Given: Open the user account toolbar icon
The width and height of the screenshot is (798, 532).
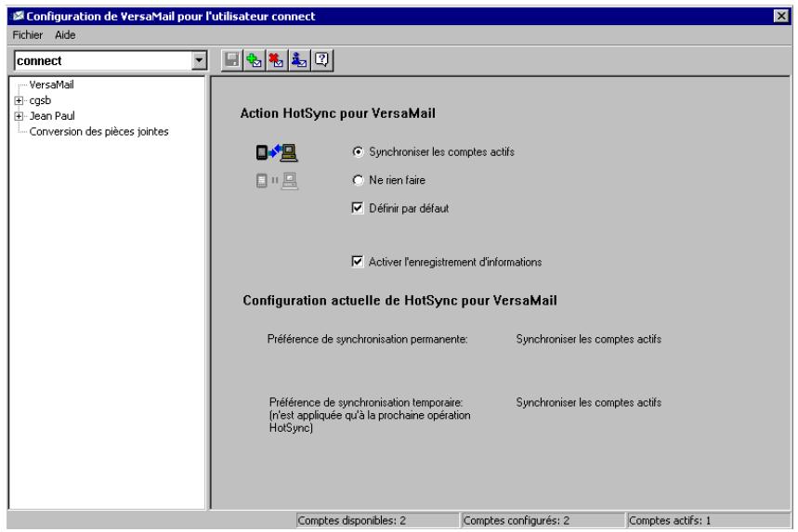Looking at the screenshot, I should (299, 60).
